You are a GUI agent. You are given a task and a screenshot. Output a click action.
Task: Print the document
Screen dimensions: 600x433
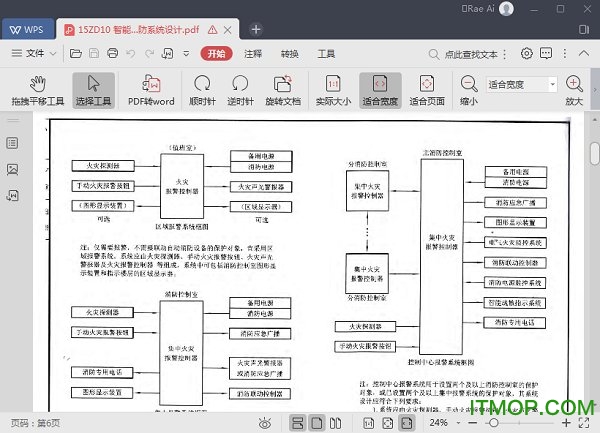(x=112, y=53)
